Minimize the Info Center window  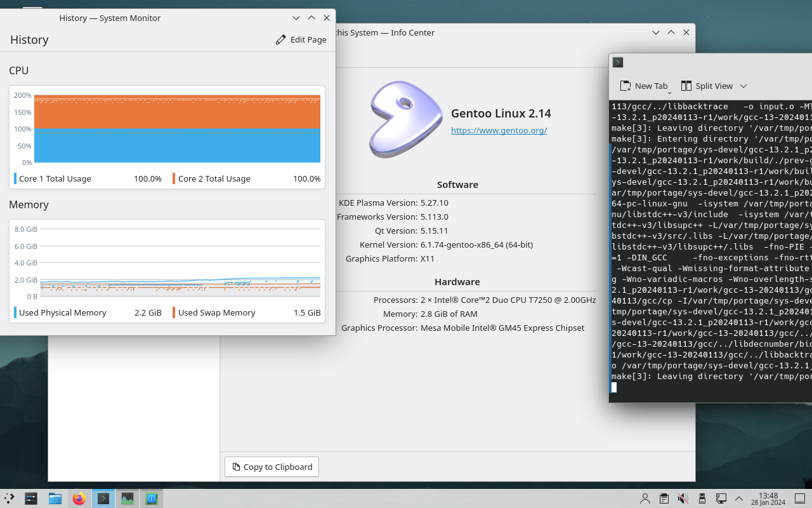click(x=656, y=32)
